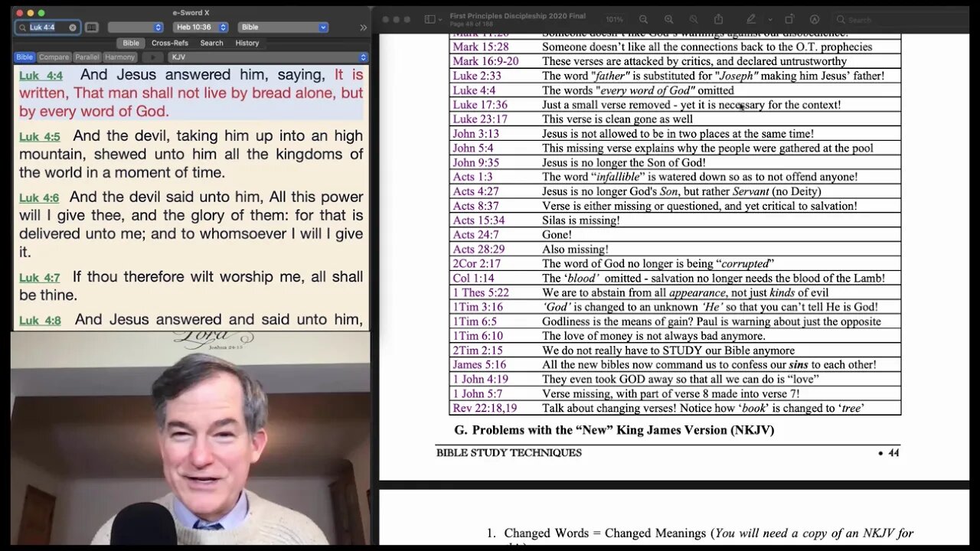
Task: Expand the e-Sword toolbar overflow chevrons
Action: pos(363,28)
